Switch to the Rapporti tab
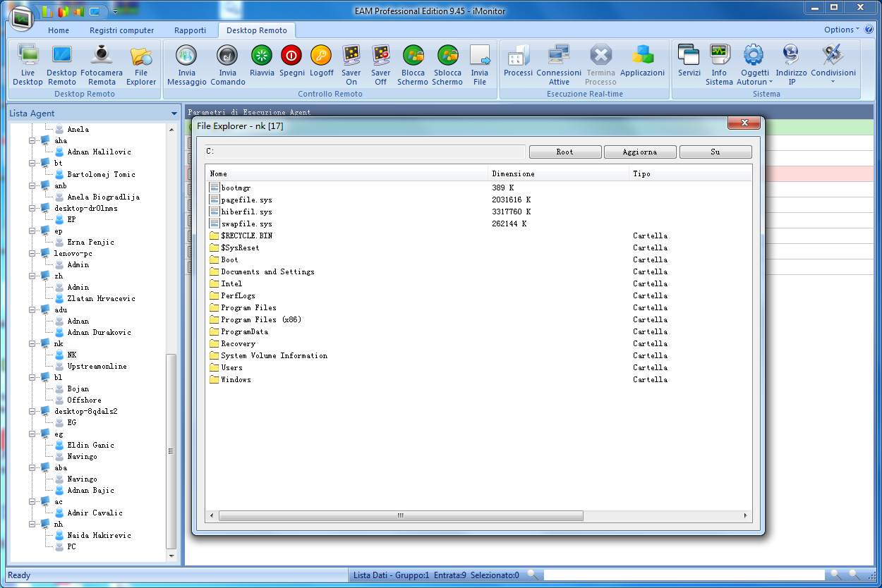The height and width of the screenshot is (588, 882). (x=190, y=30)
